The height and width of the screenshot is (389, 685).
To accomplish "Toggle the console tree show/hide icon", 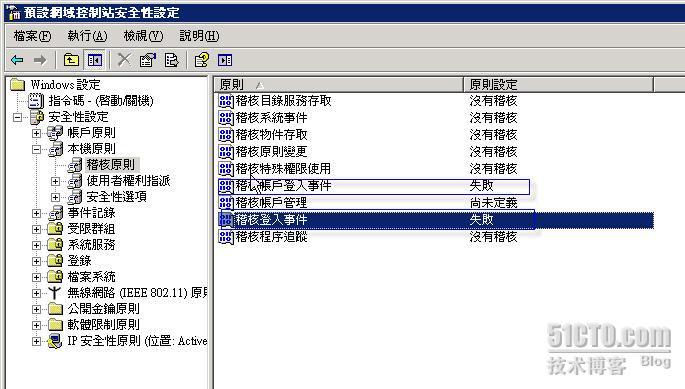I will (x=94, y=60).
